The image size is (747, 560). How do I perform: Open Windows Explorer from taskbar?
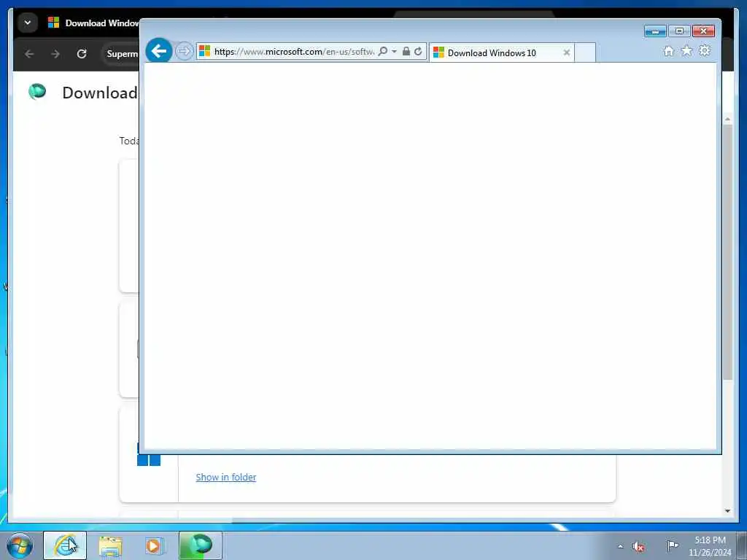pos(111,545)
